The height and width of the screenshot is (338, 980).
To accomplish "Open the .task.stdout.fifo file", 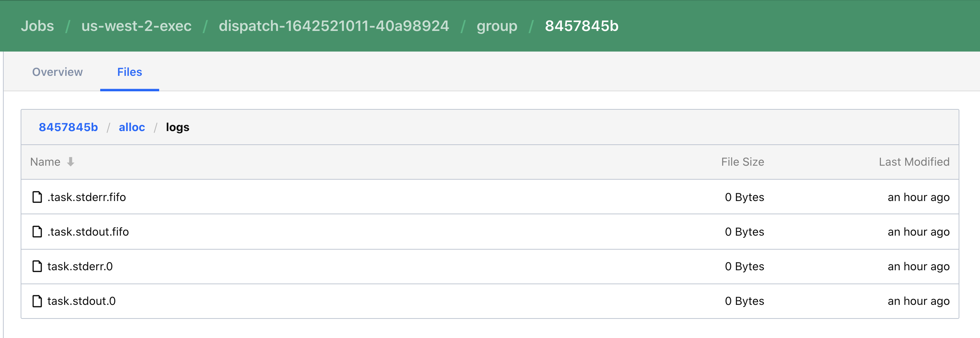I will (88, 232).
